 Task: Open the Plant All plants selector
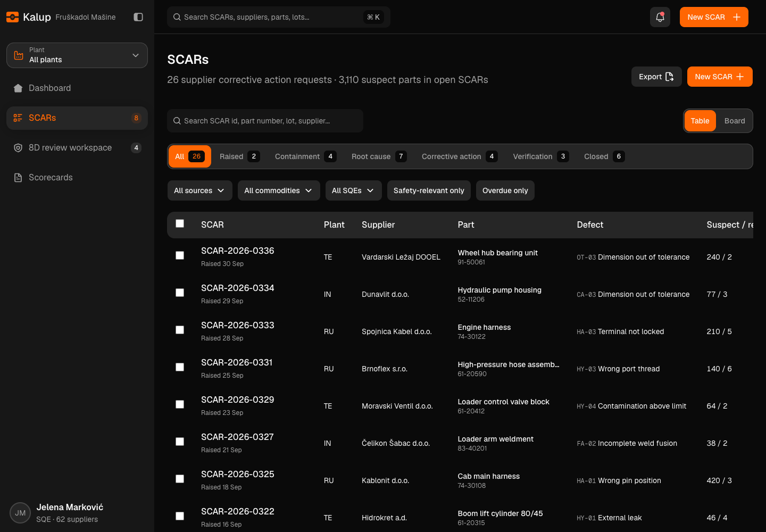click(77, 55)
